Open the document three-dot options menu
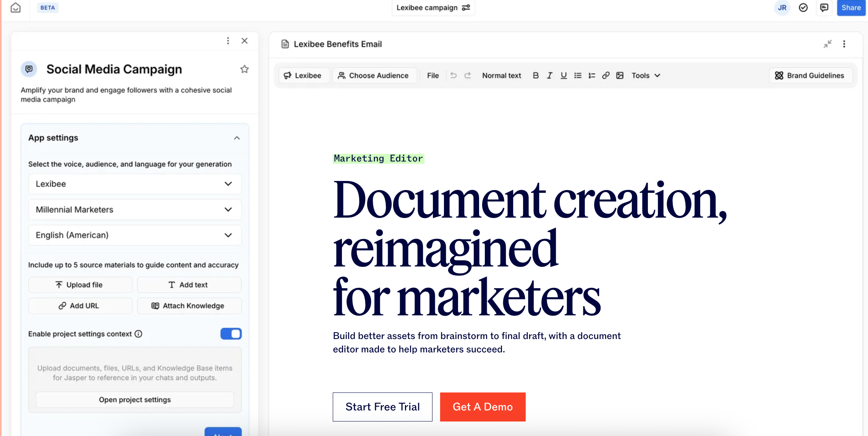This screenshot has width=868, height=436. 844,44
